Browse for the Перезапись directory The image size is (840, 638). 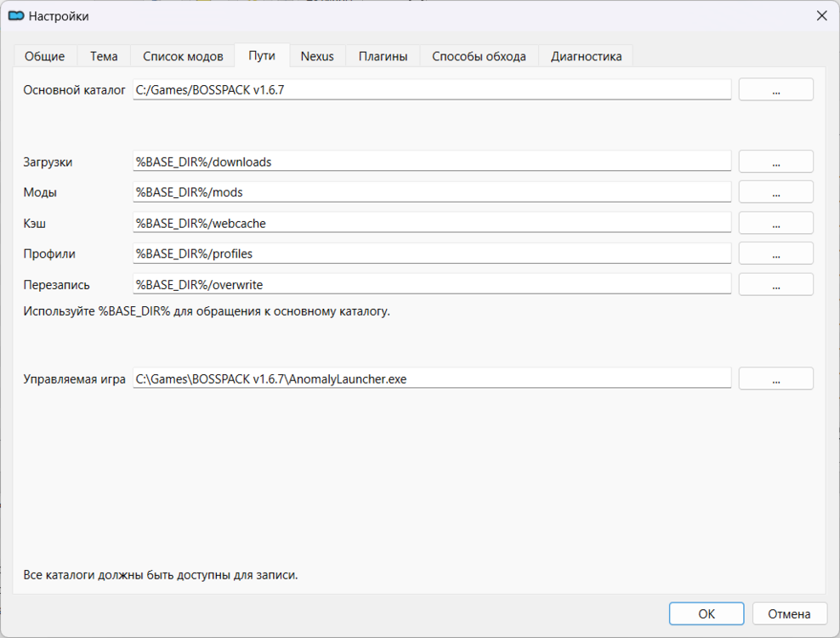[x=775, y=284]
